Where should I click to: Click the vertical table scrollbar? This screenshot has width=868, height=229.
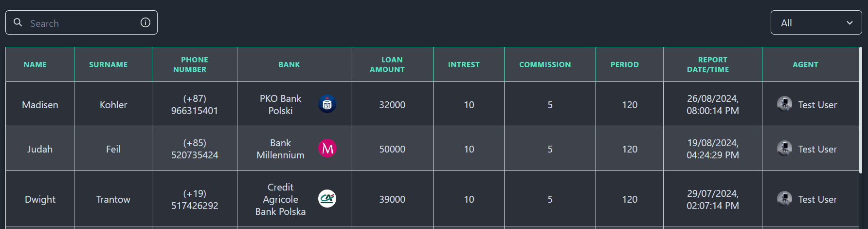860,110
